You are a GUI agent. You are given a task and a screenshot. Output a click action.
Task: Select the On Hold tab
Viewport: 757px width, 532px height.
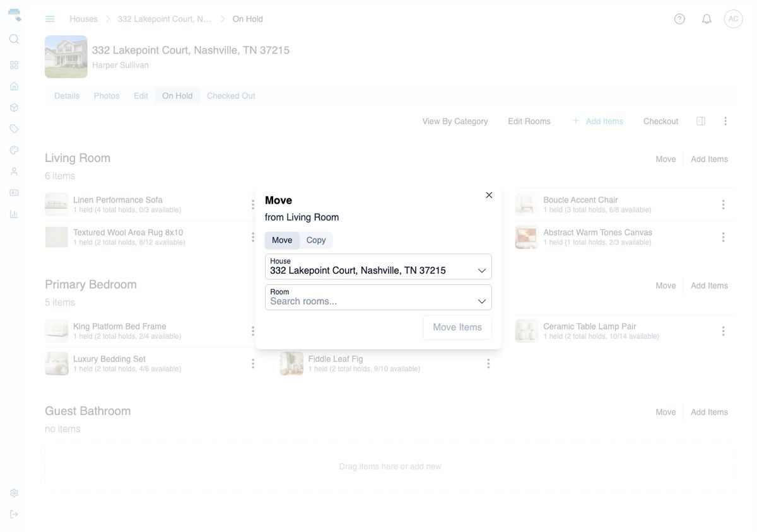[177, 96]
